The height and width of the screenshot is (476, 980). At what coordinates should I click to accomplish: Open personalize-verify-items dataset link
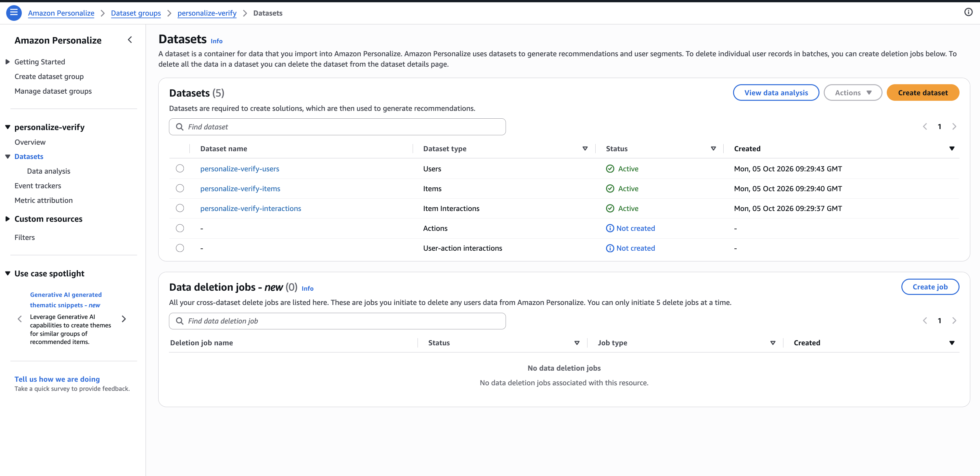(240, 189)
